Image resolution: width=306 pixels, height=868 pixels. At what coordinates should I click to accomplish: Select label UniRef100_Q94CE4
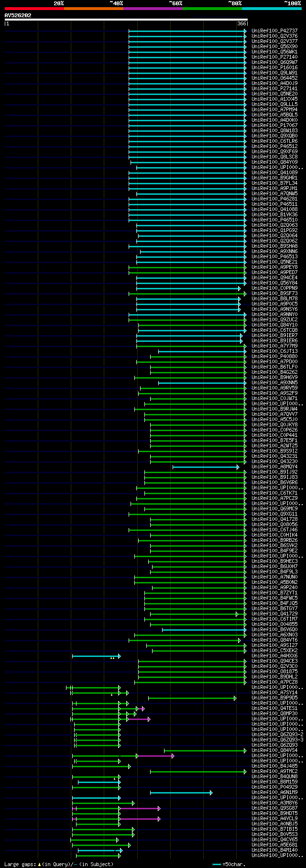coord(274,278)
